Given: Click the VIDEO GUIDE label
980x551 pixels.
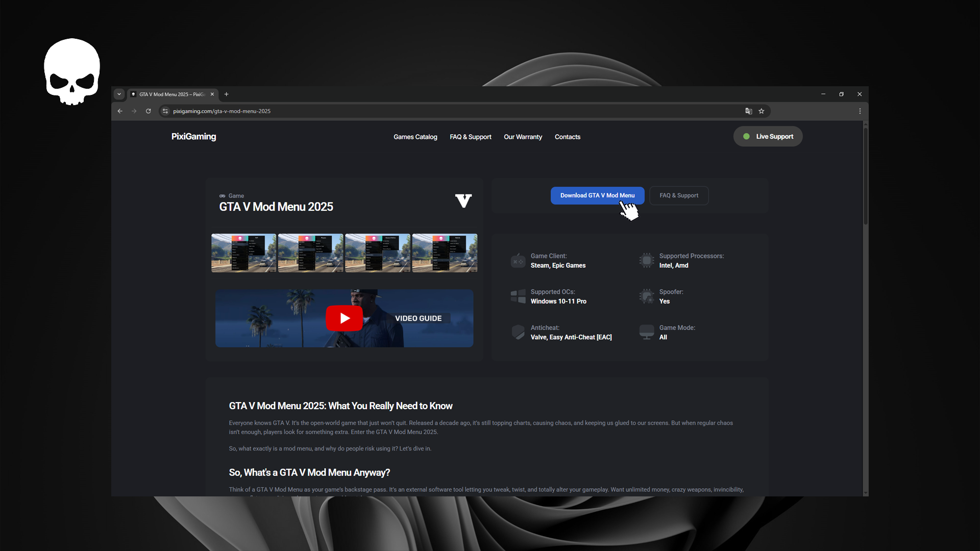Looking at the screenshot, I should pos(419,318).
